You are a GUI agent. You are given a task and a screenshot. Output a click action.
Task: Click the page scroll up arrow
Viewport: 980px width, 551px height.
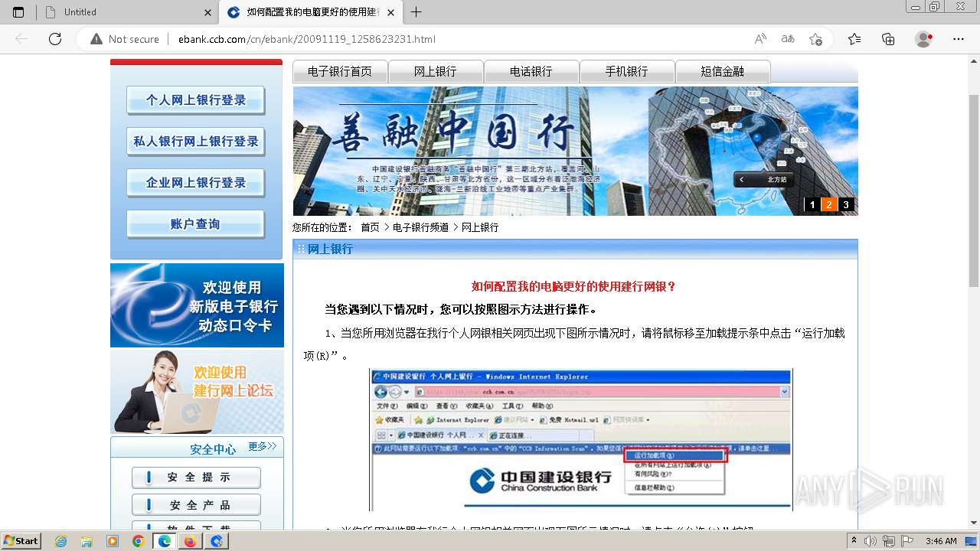coord(974,60)
